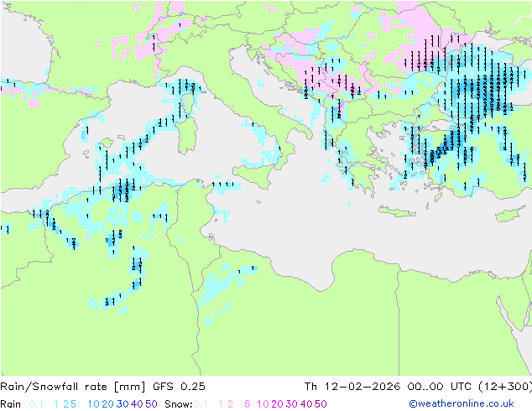The image size is (532, 411).
Task: Pick the Snow 5 legend value
Action: tap(248, 404)
